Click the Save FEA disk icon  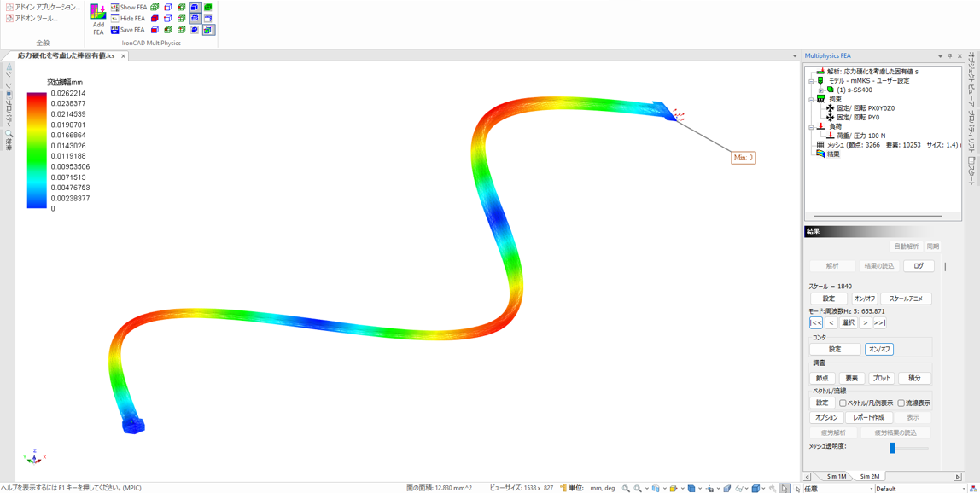(x=115, y=30)
